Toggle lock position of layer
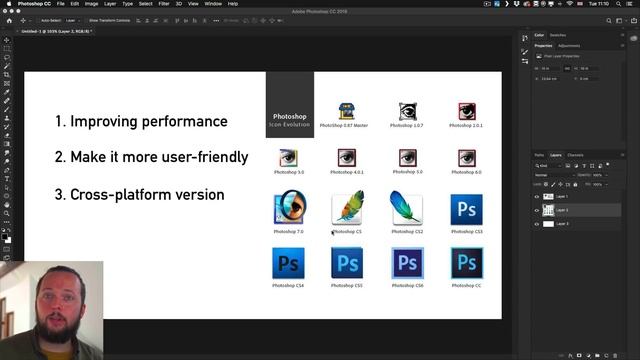 click(x=560, y=184)
